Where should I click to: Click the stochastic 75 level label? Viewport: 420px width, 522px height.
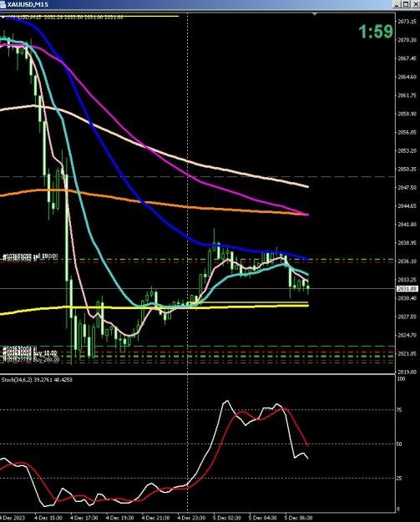click(x=399, y=410)
